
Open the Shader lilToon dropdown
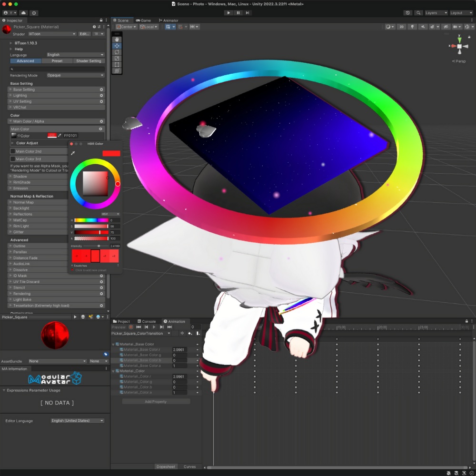tap(52, 34)
